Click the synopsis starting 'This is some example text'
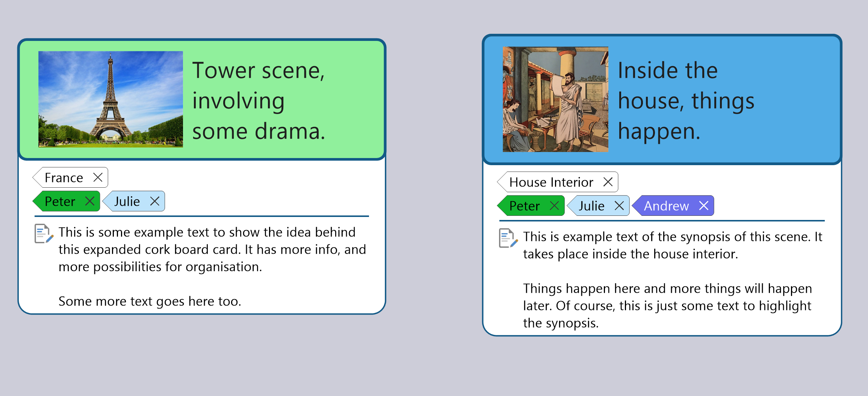The height and width of the screenshot is (396, 868). coord(212,249)
